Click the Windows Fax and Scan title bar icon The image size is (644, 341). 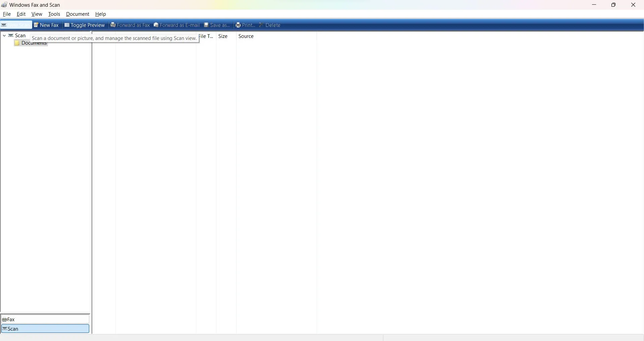[x=4, y=5]
